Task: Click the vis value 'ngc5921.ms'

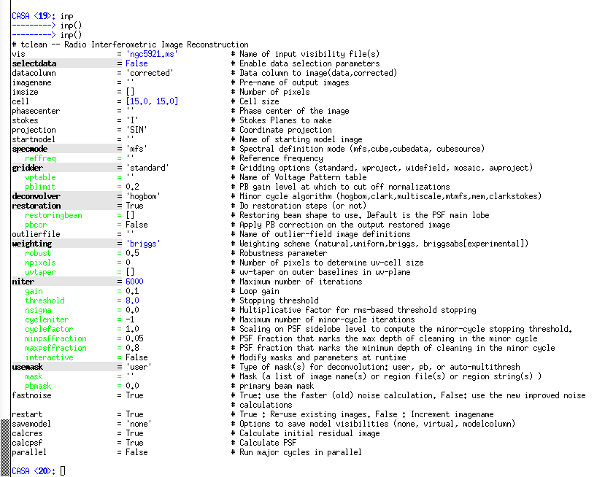Action: point(152,54)
